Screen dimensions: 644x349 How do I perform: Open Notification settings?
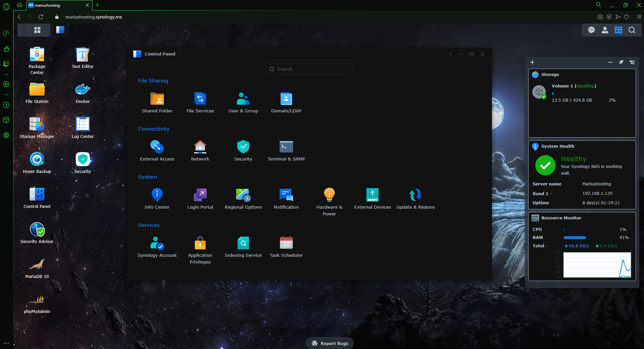286,199
